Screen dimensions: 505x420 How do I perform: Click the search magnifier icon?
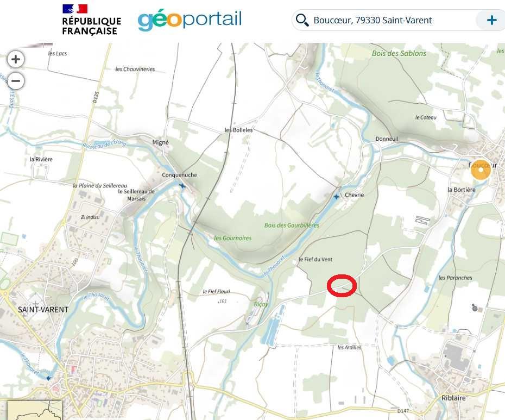click(x=302, y=20)
